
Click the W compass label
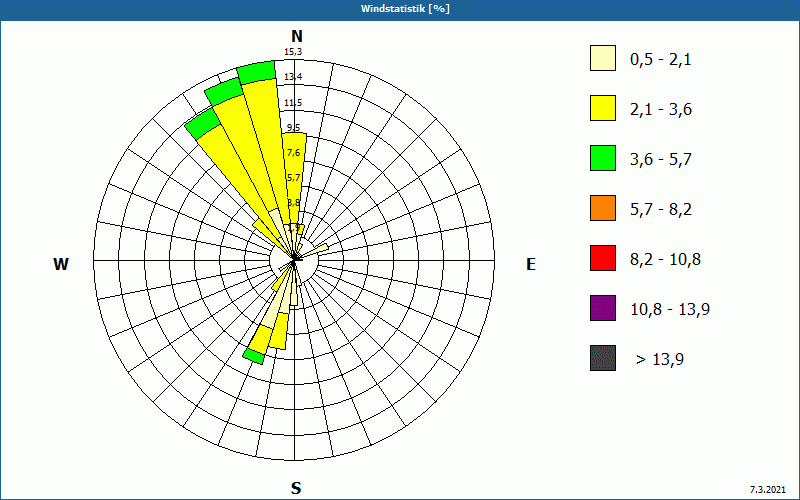pyautogui.click(x=61, y=264)
